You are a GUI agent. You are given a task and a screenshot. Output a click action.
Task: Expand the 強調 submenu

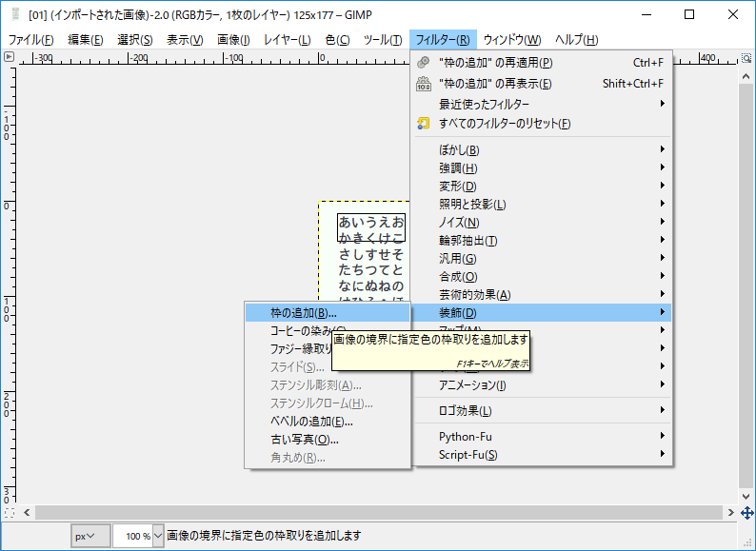(541, 167)
